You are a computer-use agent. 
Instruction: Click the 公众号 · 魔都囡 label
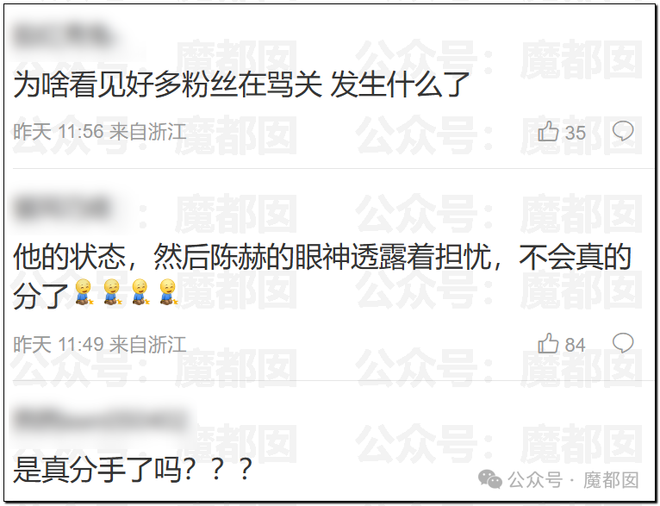point(573,480)
